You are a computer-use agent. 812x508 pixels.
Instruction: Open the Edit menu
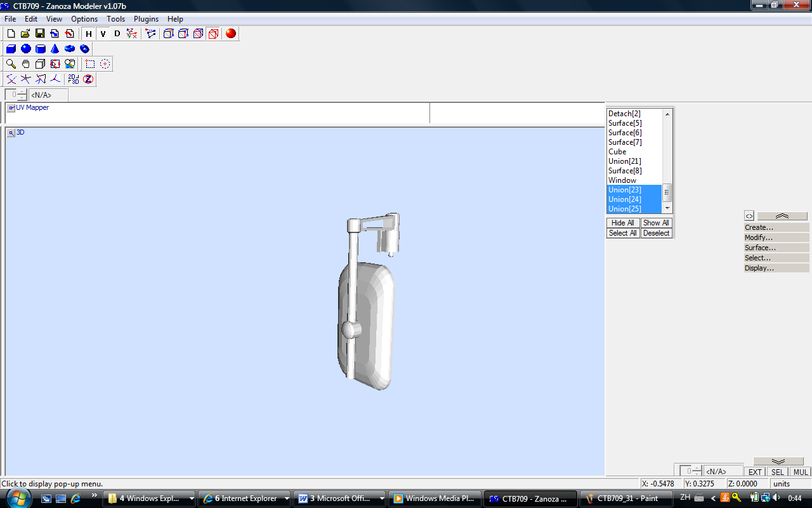point(31,19)
